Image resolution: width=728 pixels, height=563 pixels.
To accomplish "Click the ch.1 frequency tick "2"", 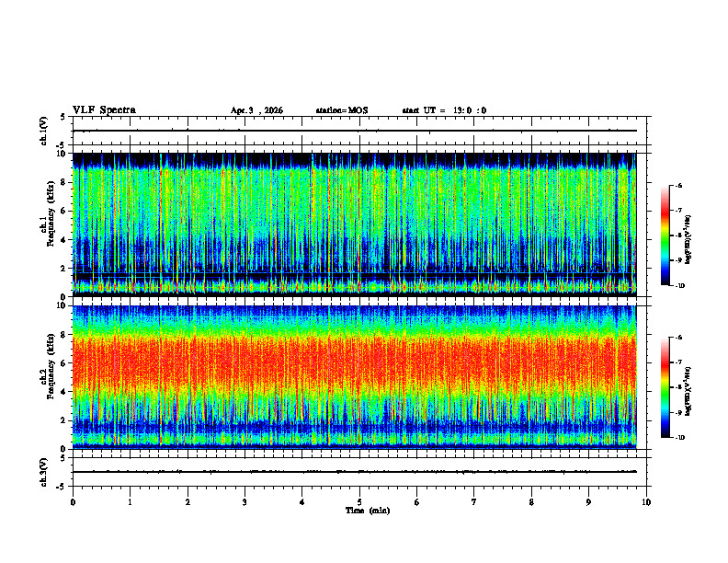I will pyautogui.click(x=64, y=269).
